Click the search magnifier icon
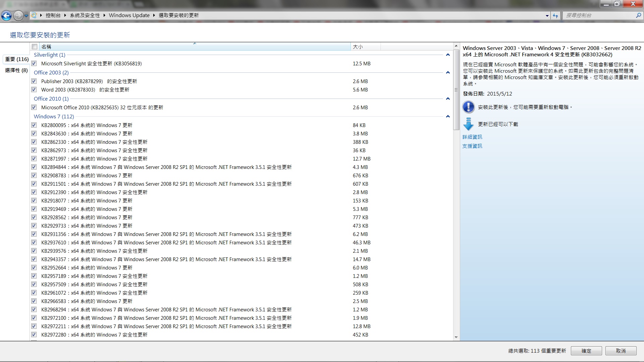This screenshot has width=644, height=362. click(638, 15)
